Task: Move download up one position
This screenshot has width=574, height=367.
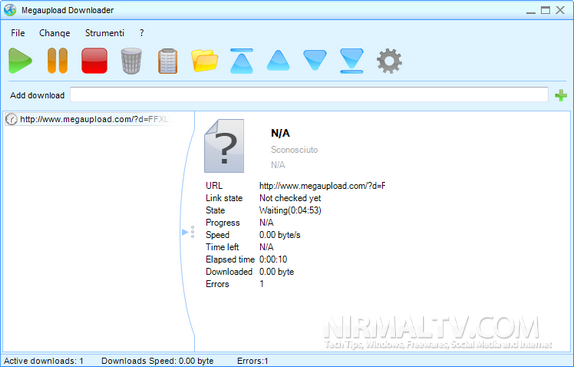Action: pos(278,61)
